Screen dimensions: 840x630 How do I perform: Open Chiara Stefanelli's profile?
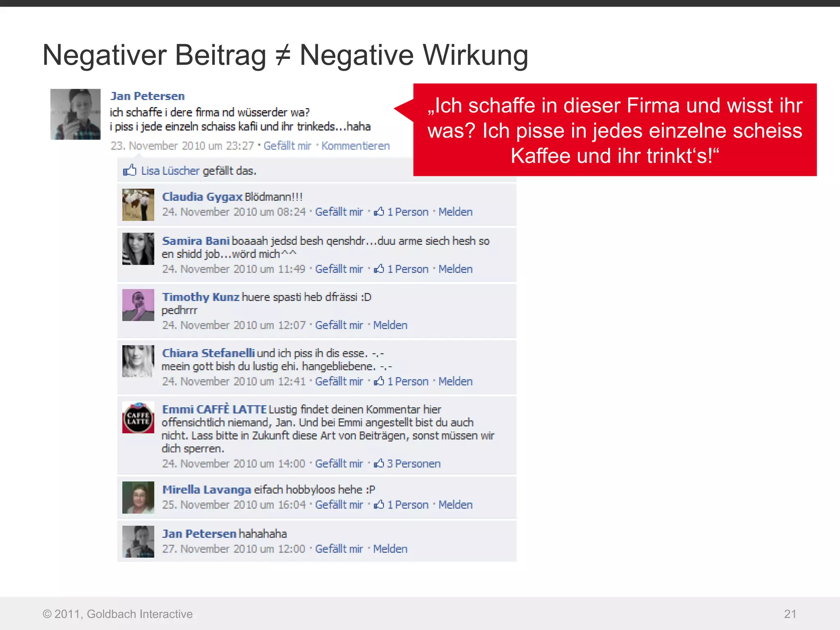tap(208, 353)
